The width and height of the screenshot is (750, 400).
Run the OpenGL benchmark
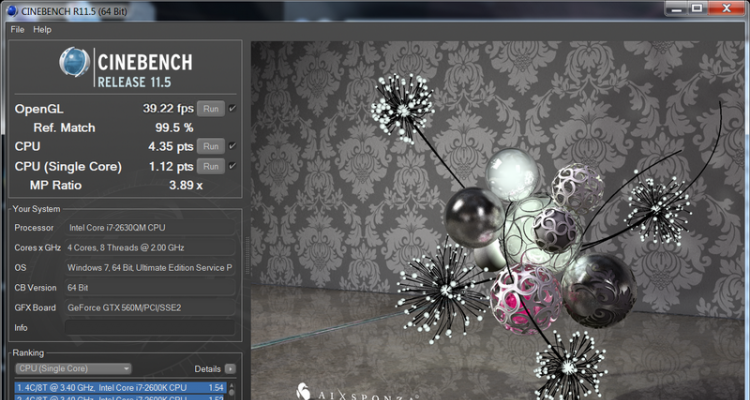(x=210, y=108)
